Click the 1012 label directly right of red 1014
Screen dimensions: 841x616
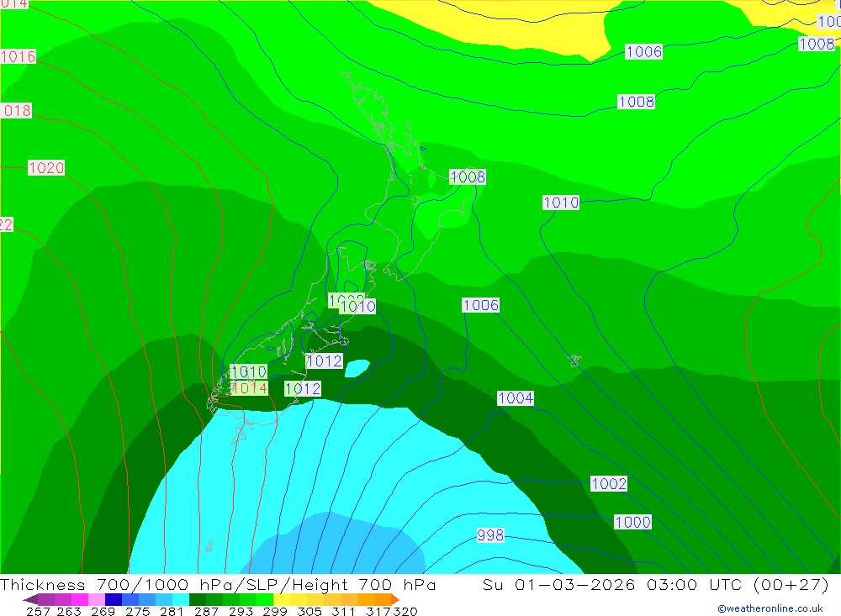click(x=303, y=389)
